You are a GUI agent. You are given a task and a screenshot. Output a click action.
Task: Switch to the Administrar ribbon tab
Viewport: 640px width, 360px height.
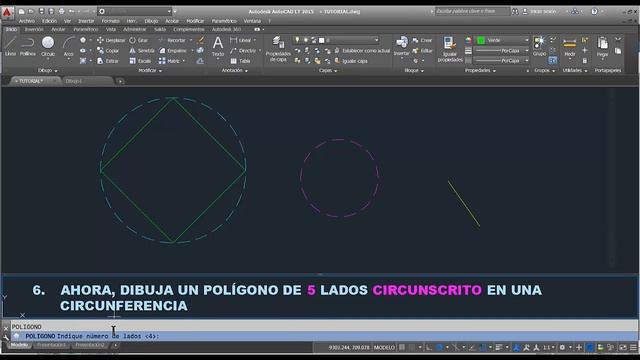tap(135, 29)
